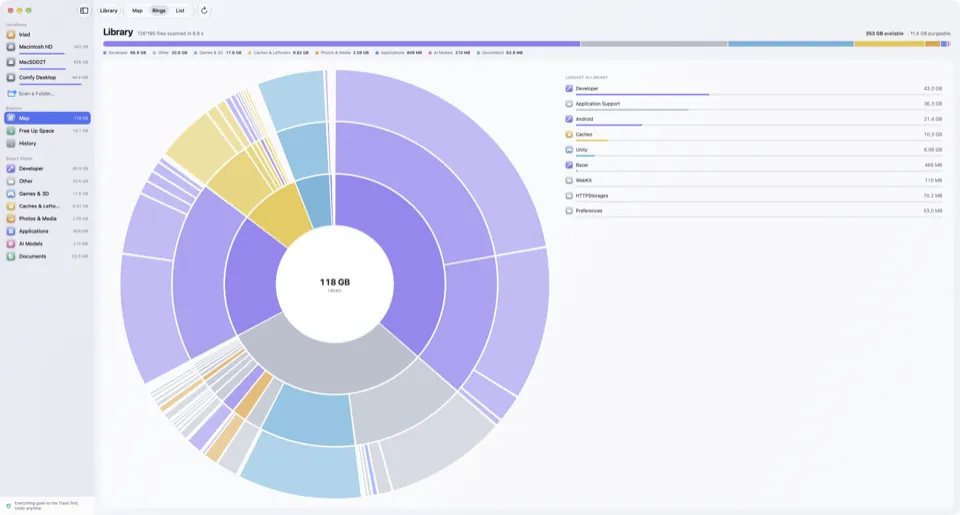Click the HTTPStorages row name
The image size is (960, 515).
coord(591,196)
